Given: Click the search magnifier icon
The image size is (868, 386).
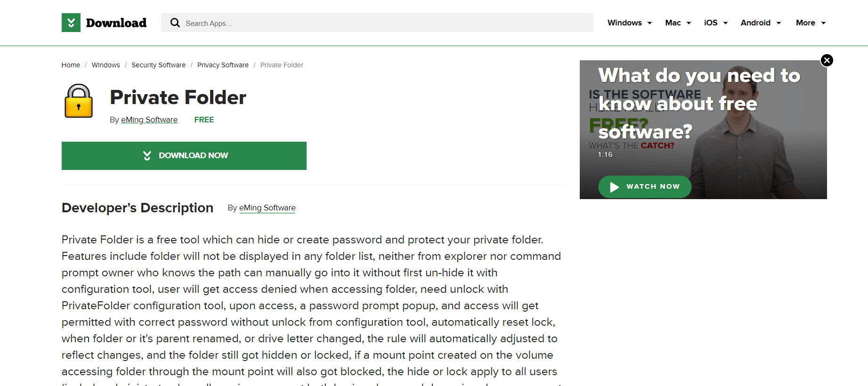Looking at the screenshot, I should pyautogui.click(x=175, y=23).
